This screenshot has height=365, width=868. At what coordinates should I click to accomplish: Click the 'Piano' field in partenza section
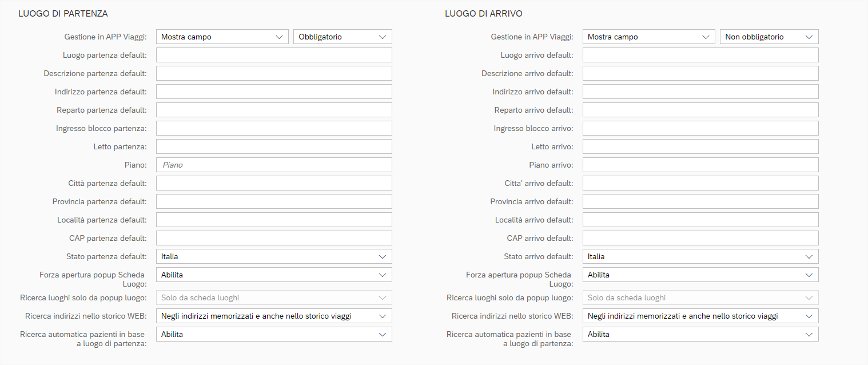(x=274, y=165)
